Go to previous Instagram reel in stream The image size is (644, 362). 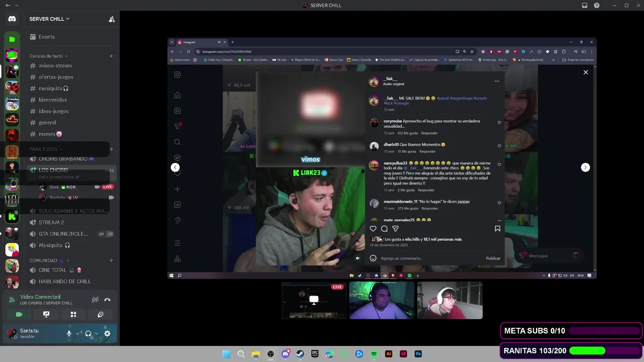pos(175,167)
